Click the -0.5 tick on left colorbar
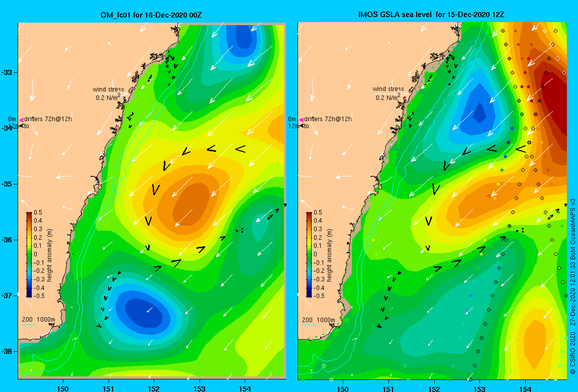The width and height of the screenshot is (578, 392). point(39,296)
